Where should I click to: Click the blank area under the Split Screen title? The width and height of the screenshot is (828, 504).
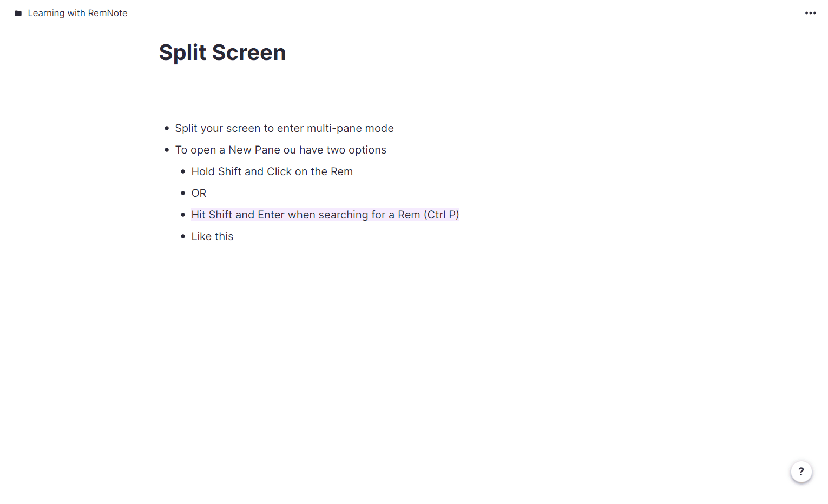click(x=325, y=92)
